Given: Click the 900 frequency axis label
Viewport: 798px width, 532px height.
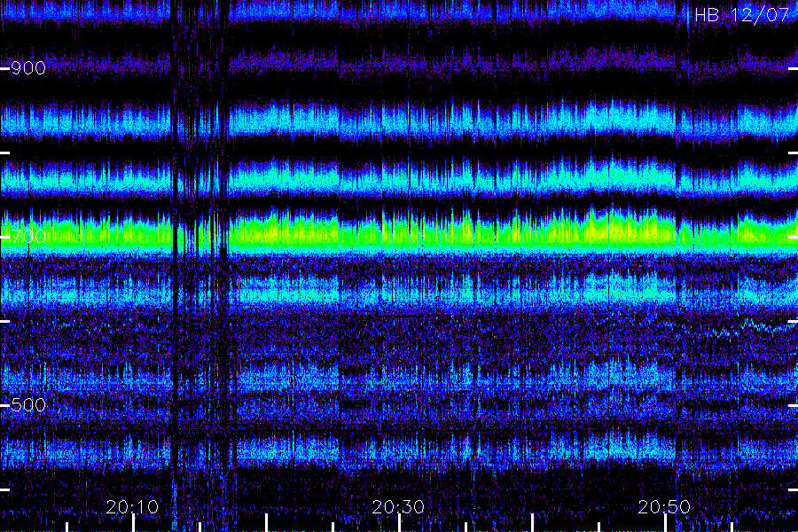Looking at the screenshot, I should (x=28, y=68).
